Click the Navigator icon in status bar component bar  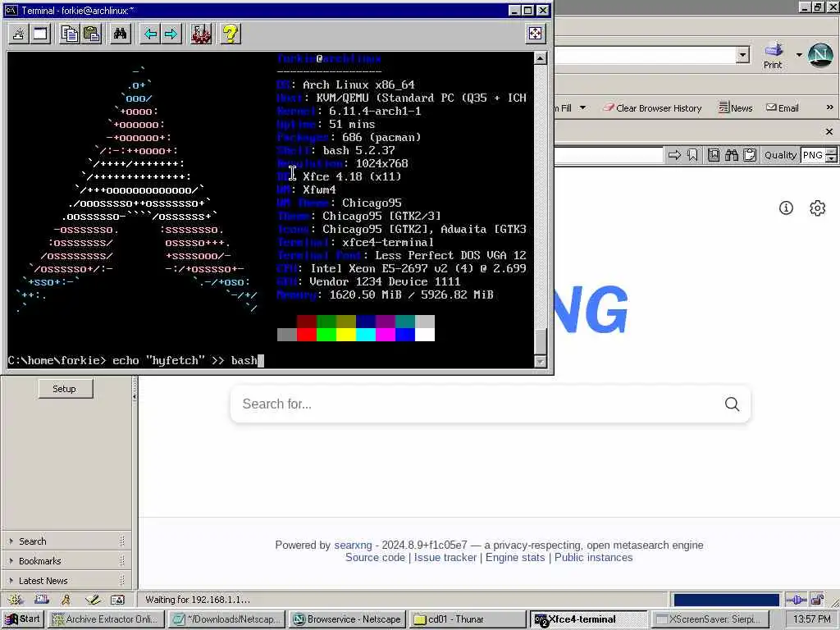click(x=16, y=600)
